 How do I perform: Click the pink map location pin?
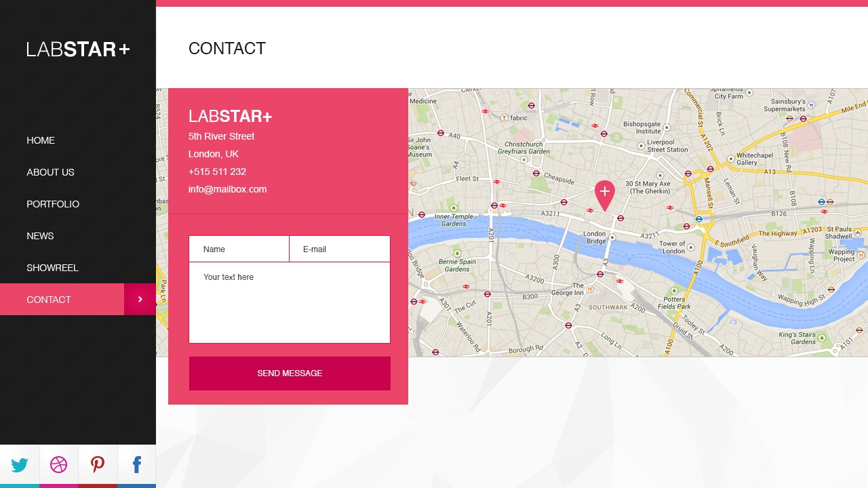click(x=604, y=195)
